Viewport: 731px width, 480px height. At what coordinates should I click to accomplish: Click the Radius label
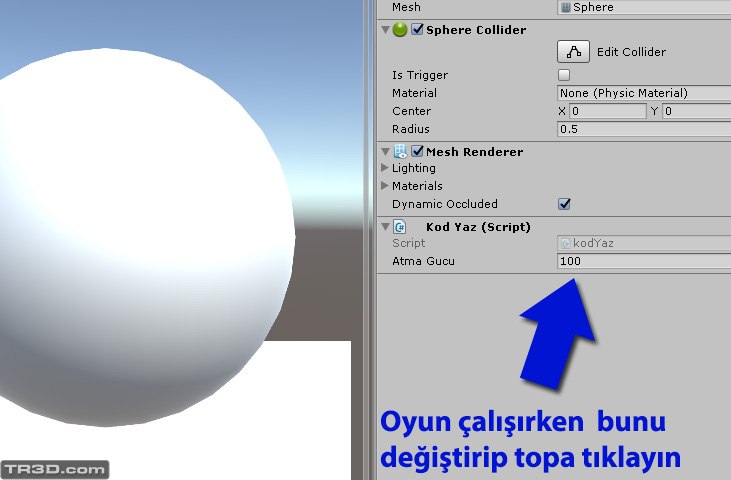[x=411, y=129]
